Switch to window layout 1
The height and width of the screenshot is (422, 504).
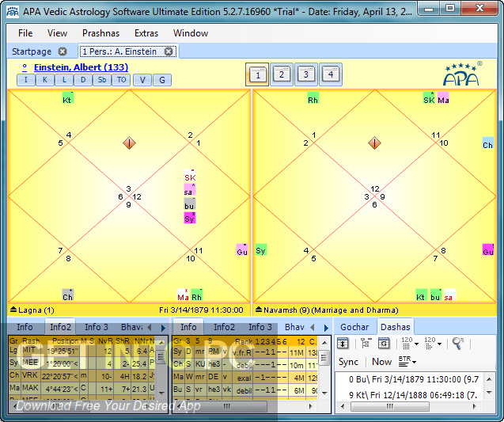(257, 74)
